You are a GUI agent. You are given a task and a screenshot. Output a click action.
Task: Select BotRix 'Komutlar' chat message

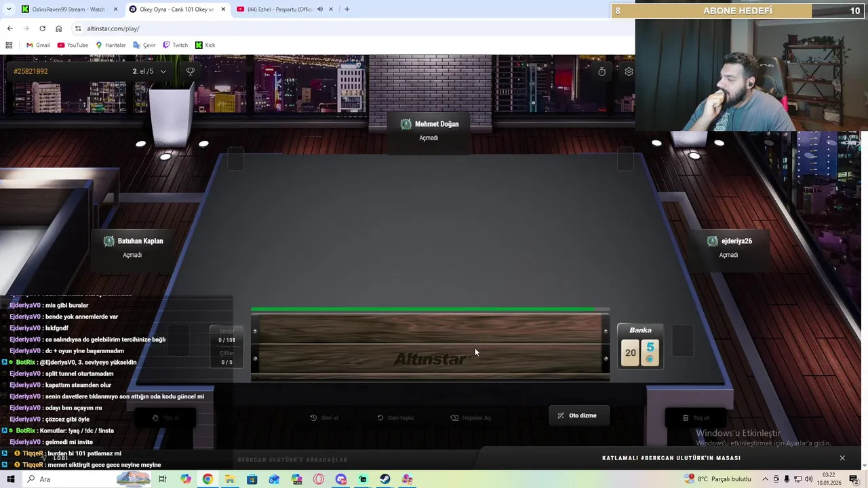click(x=58, y=430)
